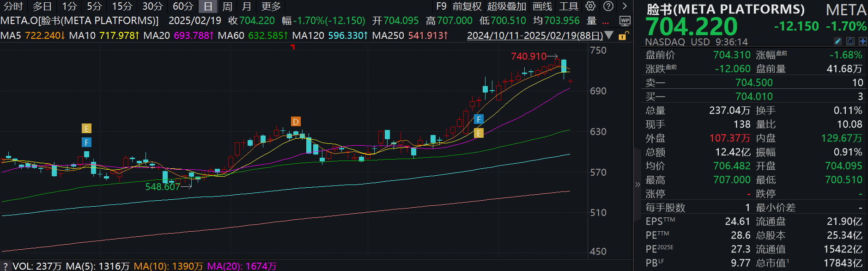Select the 月 monthly chart tab

247,6
